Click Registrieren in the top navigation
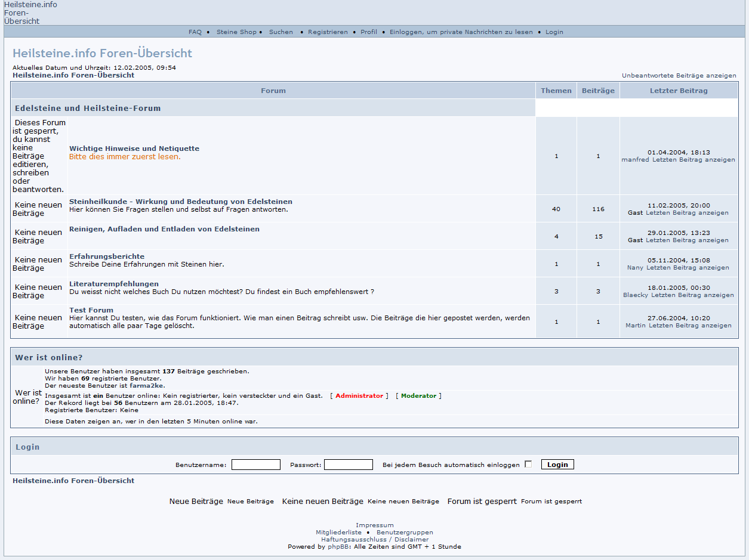The image size is (749, 560). (x=328, y=32)
